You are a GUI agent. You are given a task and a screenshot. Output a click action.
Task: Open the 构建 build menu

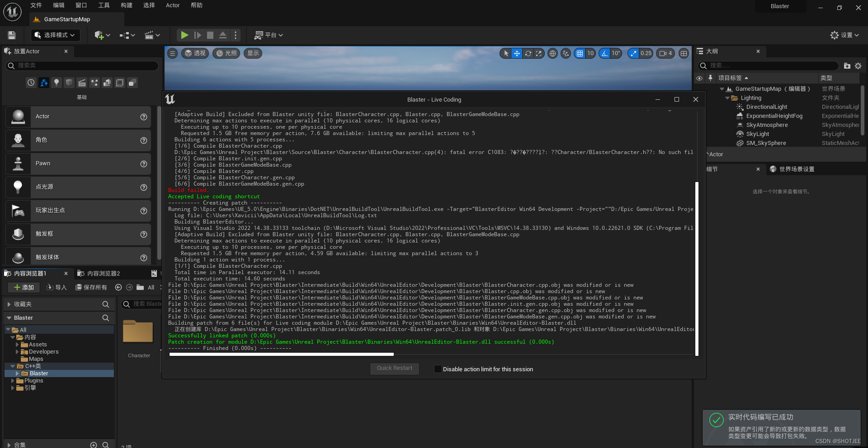pyautogui.click(x=127, y=5)
